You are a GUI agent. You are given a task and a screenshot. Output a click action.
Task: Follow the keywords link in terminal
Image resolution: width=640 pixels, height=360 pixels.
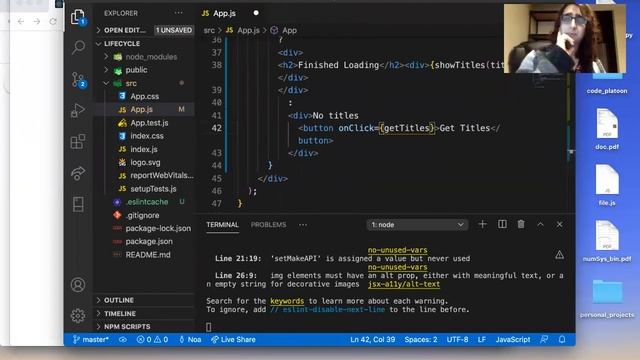pos(287,301)
